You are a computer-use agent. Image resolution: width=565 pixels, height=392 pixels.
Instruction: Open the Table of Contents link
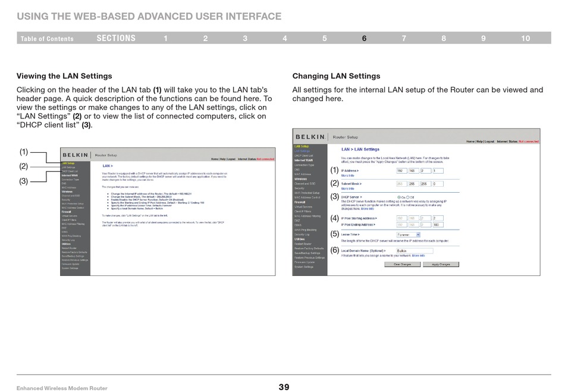tap(47, 39)
